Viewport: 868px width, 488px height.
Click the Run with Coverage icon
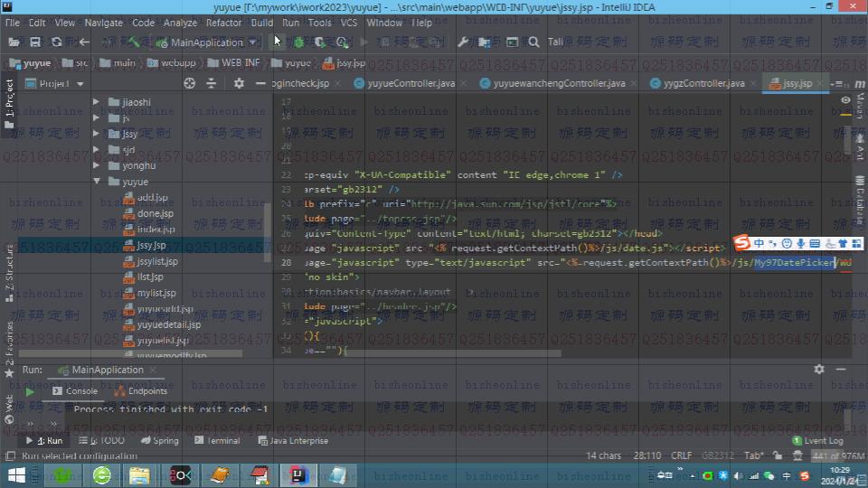pyautogui.click(x=320, y=42)
